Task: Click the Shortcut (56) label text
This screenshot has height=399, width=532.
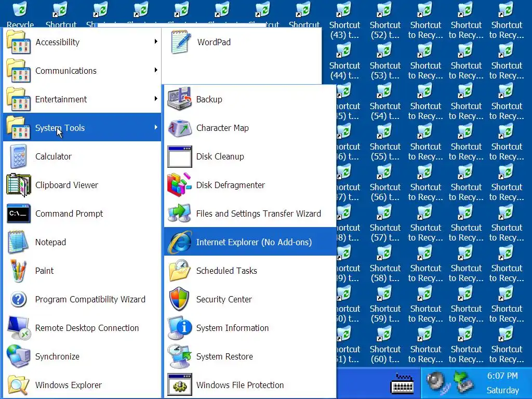Action: [x=385, y=192]
